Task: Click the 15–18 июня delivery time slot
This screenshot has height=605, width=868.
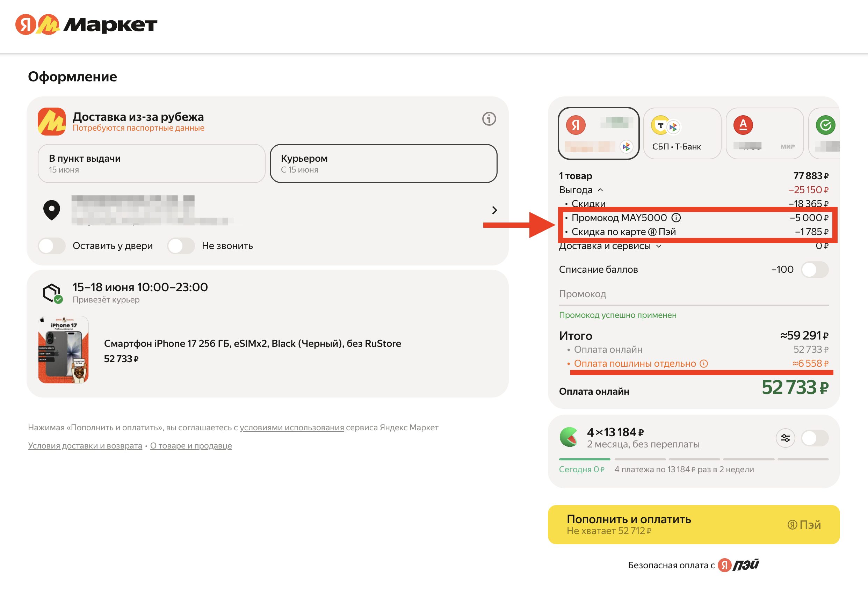Action: pyautogui.click(x=140, y=287)
